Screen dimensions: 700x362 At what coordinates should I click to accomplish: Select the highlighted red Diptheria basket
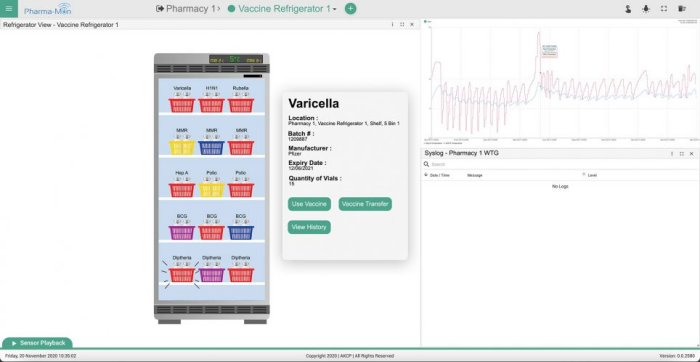pyautogui.click(x=182, y=275)
